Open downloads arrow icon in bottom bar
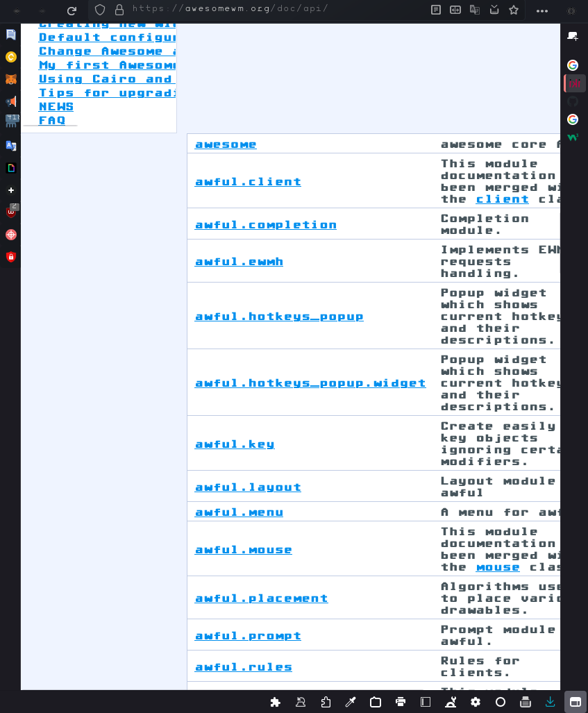 (551, 702)
